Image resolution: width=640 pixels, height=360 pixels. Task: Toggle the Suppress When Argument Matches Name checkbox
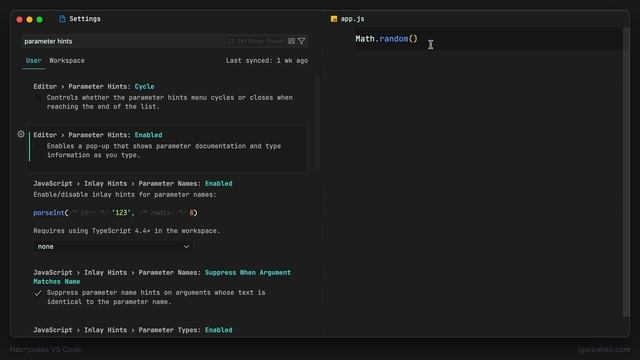point(38,293)
